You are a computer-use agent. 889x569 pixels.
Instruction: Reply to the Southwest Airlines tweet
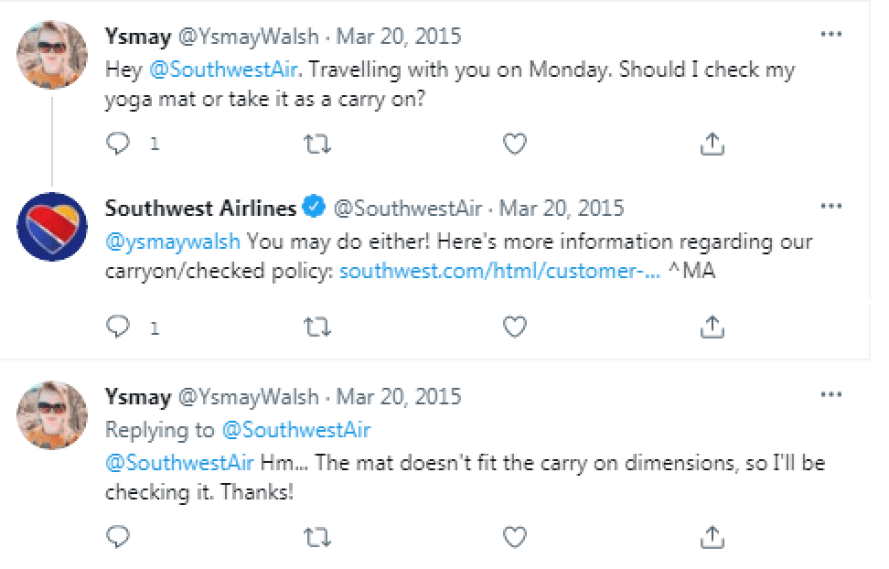click(118, 326)
